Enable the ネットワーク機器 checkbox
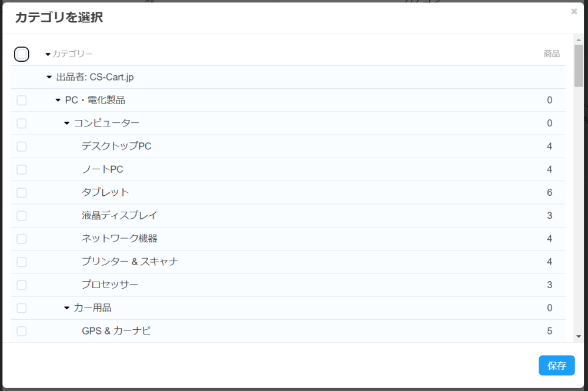 click(x=22, y=239)
